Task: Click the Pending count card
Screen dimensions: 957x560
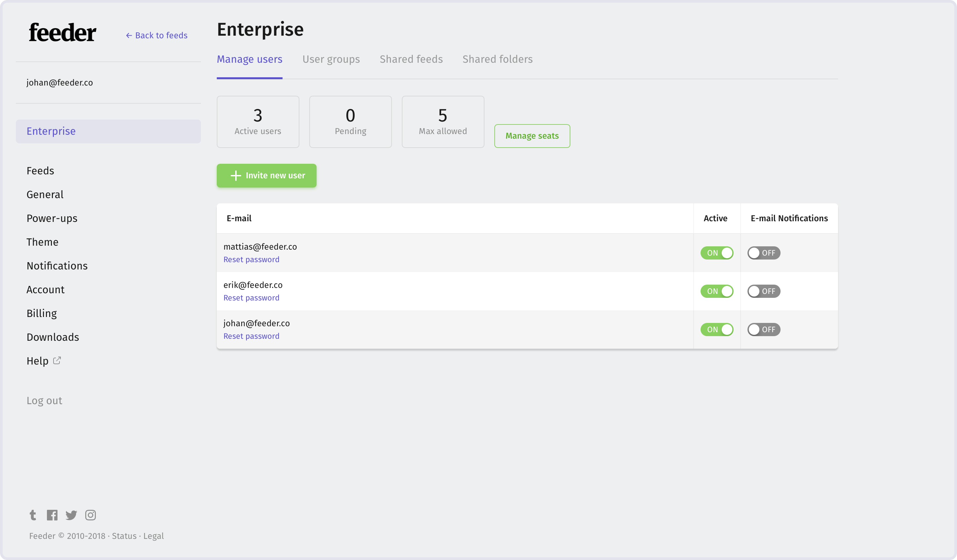Action: coord(351,122)
